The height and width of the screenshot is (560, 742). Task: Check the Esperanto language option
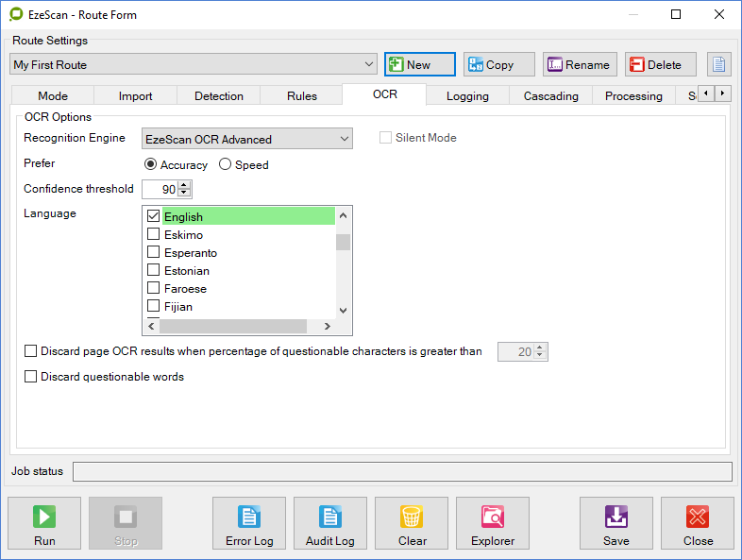coord(154,253)
